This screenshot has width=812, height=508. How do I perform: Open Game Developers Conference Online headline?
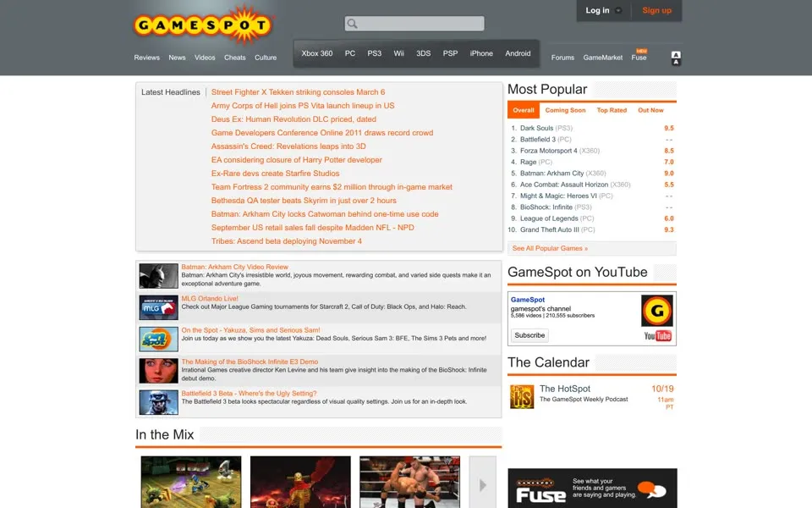[322, 133]
